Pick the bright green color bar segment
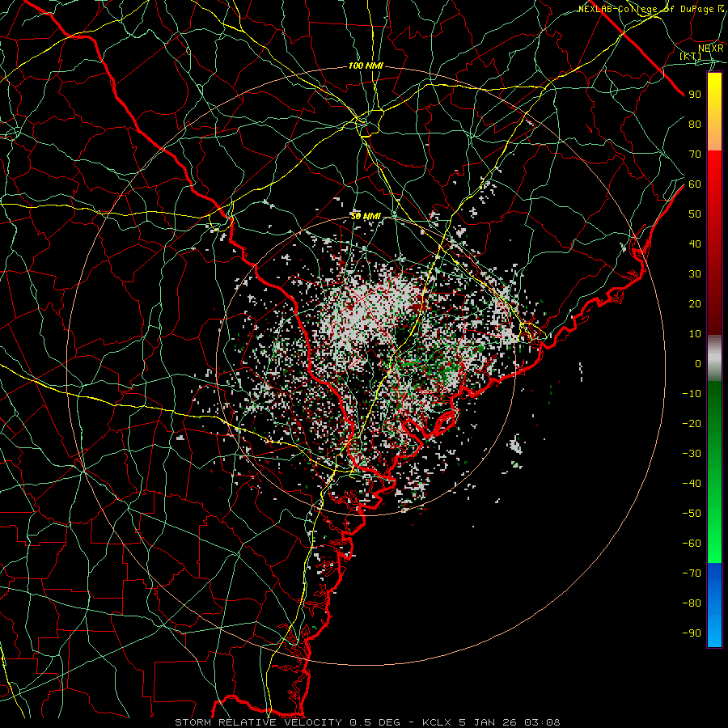The image size is (728, 728). 714,472
